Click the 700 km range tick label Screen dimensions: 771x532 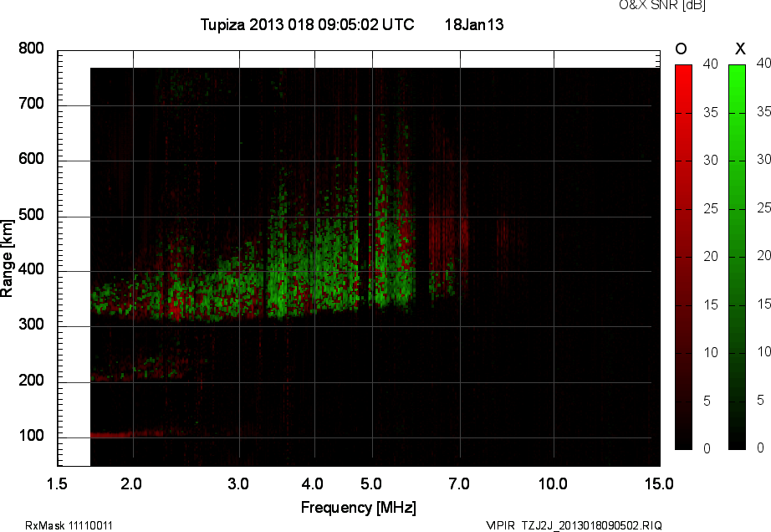pyautogui.click(x=32, y=104)
